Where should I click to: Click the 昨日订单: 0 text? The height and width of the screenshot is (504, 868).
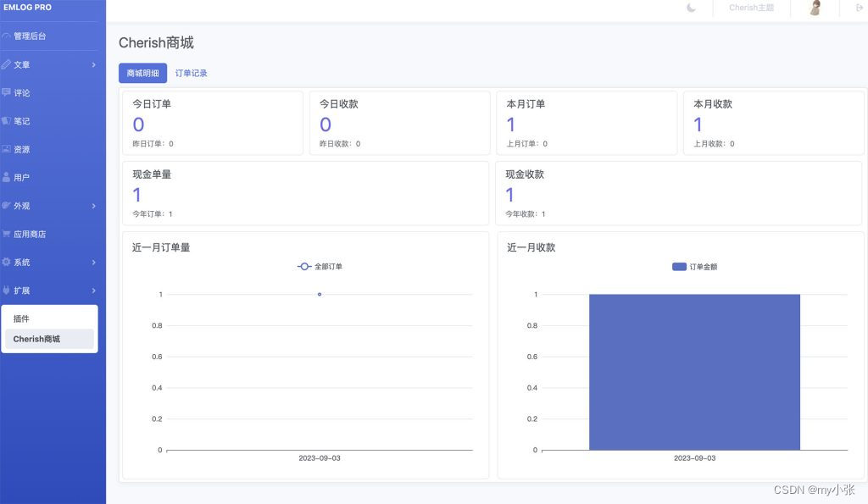(x=153, y=144)
